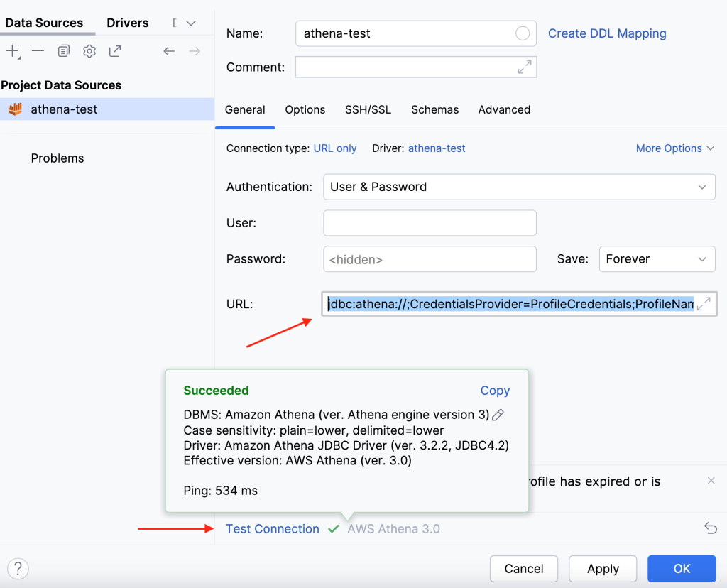Edit DBMS version using pencil icon
Screen dimensions: 727x588
tap(498, 414)
